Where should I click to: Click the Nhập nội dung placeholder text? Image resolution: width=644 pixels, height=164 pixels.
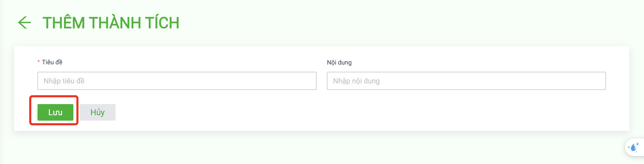[356, 81]
